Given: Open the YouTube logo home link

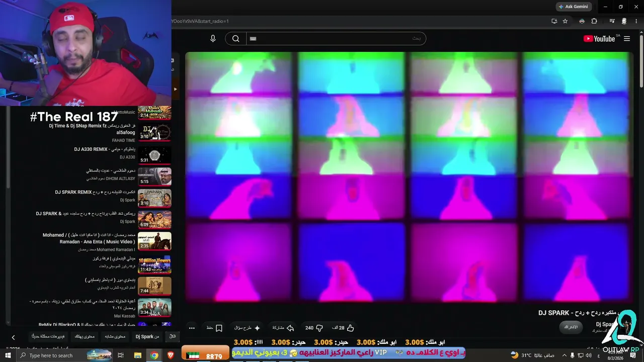Looking at the screenshot, I should [599, 39].
